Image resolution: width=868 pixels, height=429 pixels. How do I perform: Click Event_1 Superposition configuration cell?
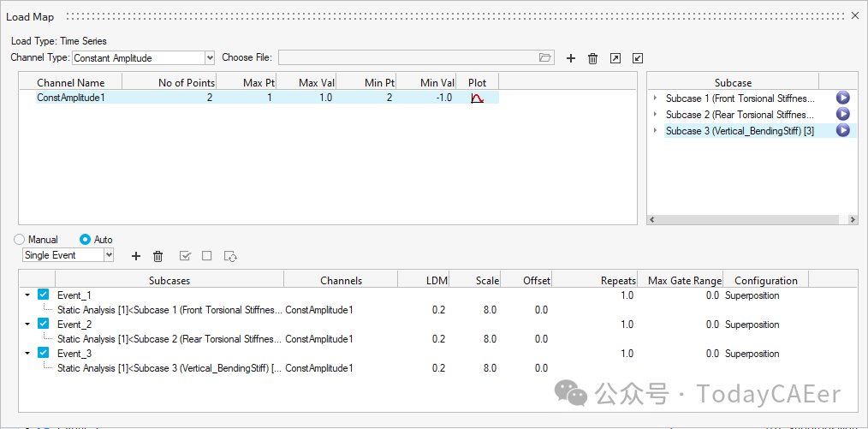[752, 295]
